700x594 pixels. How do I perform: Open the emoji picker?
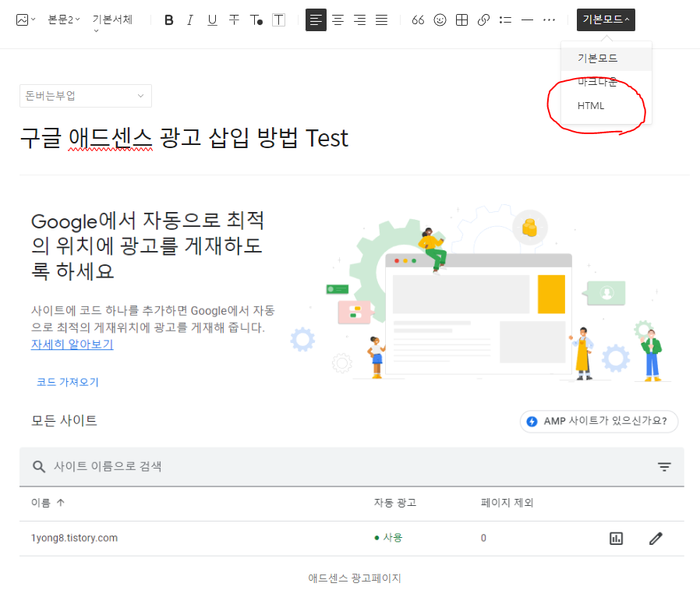point(440,20)
